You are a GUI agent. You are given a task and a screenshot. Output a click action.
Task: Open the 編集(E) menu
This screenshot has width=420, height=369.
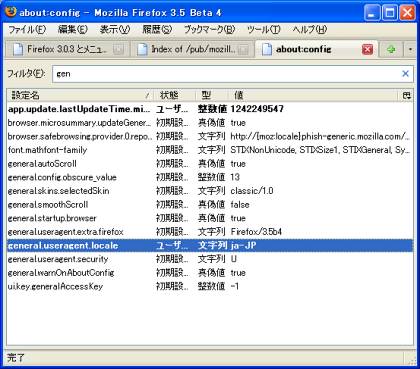72,30
